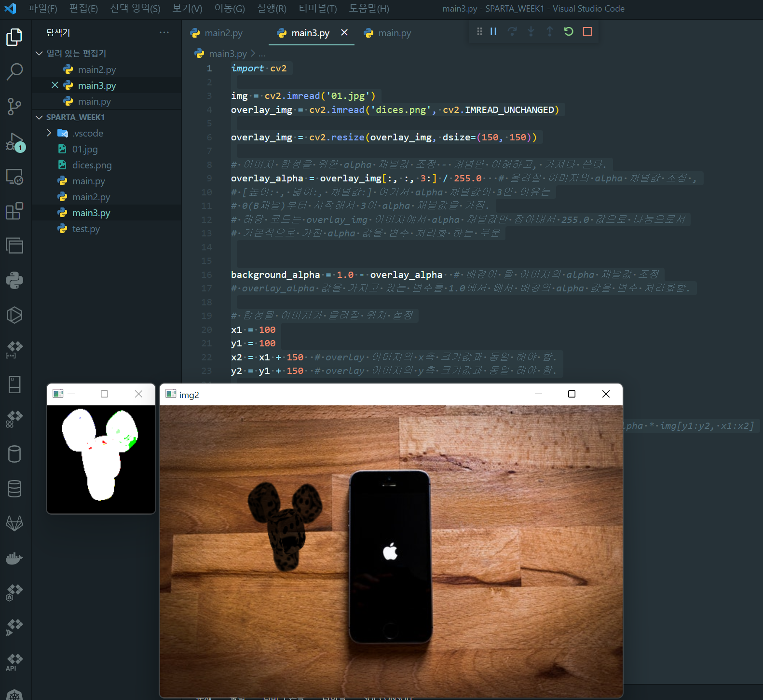Open the Help menu
763x700 pixels.
tap(369, 9)
